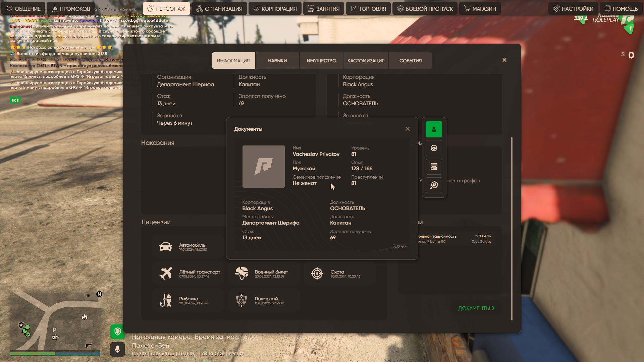Click the Автомобиль car license icon

click(x=166, y=247)
